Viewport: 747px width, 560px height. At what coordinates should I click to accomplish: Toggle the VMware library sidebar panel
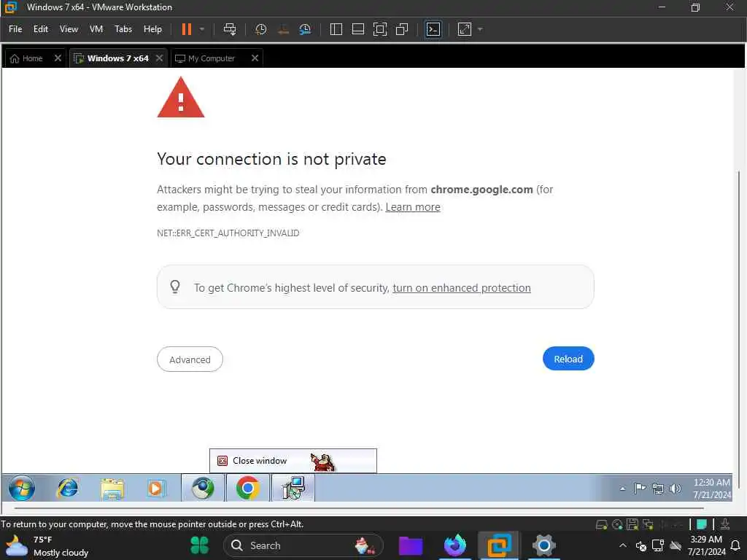(x=336, y=29)
